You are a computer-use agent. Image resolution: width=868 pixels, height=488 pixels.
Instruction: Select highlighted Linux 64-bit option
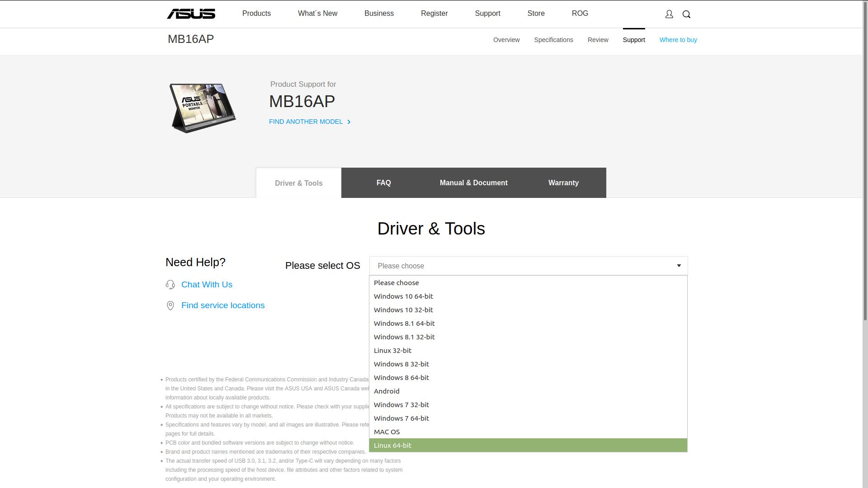(x=528, y=446)
